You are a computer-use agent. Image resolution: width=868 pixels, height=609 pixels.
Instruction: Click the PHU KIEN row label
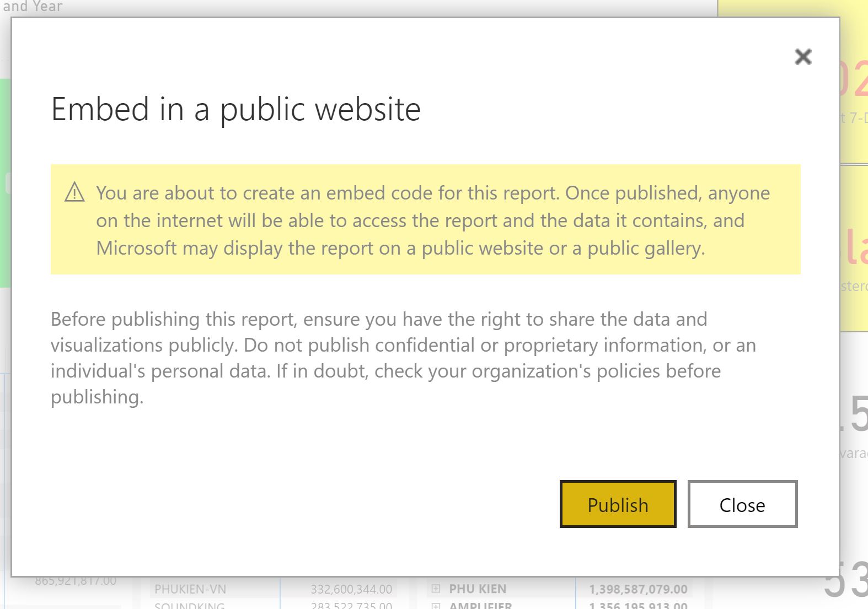tap(478, 589)
